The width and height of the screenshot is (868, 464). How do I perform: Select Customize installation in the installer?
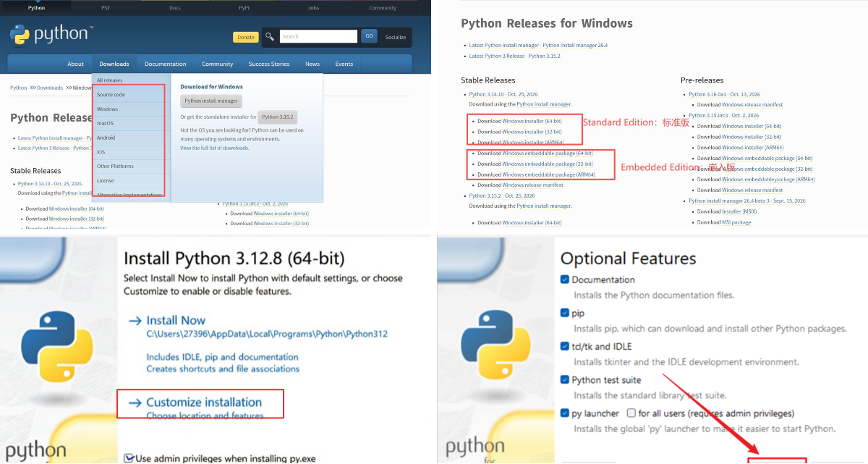[204, 402]
